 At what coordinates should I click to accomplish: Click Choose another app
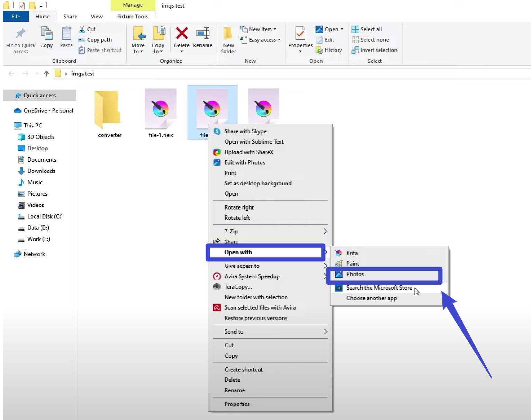coord(389,298)
